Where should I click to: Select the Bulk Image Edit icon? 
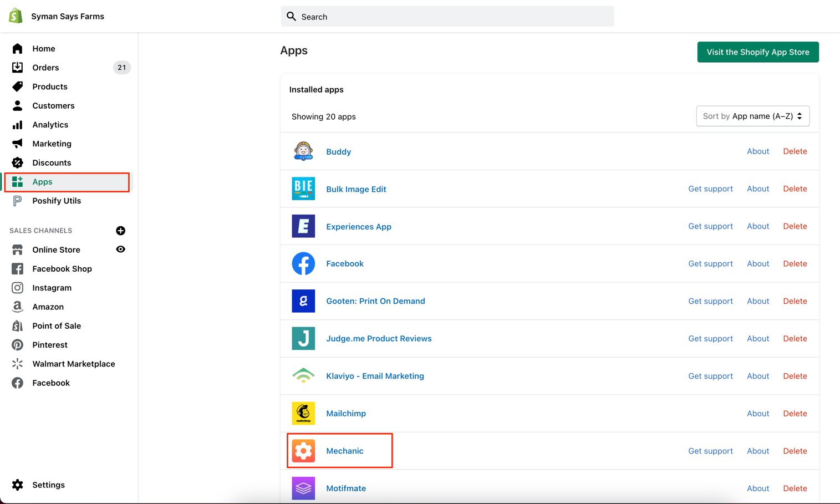(x=303, y=189)
